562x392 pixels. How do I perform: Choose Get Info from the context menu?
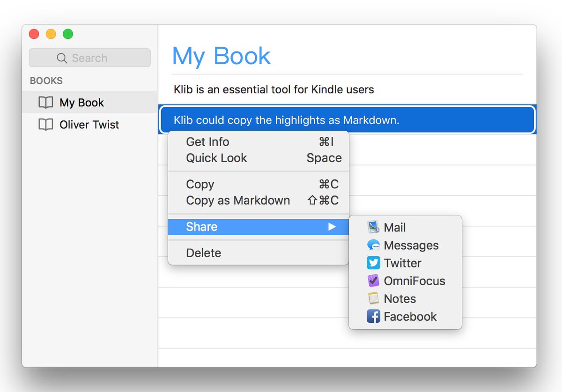(259, 142)
